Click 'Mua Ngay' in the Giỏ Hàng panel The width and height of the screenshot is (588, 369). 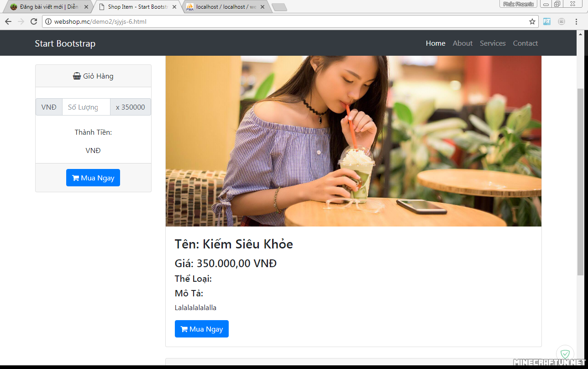pyautogui.click(x=93, y=178)
